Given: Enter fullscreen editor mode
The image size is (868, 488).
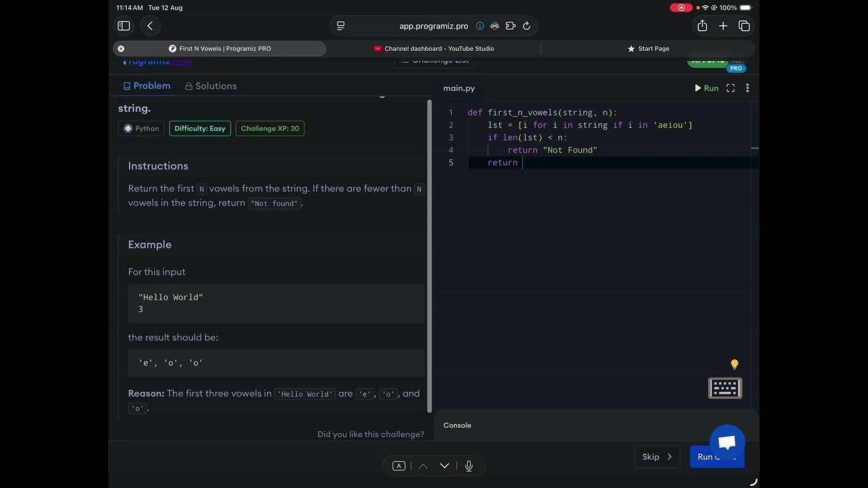Looking at the screenshot, I should coord(730,88).
